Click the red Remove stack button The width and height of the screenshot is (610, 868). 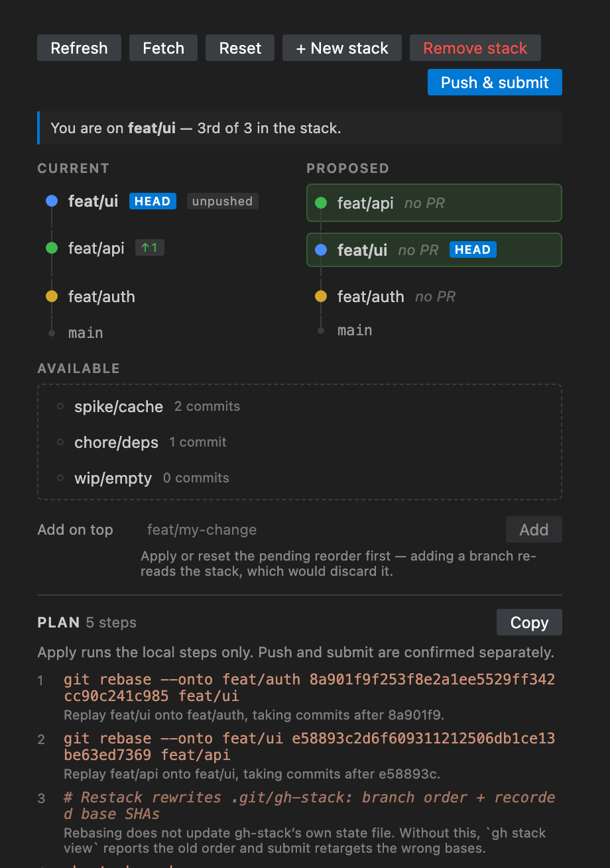[x=475, y=48]
